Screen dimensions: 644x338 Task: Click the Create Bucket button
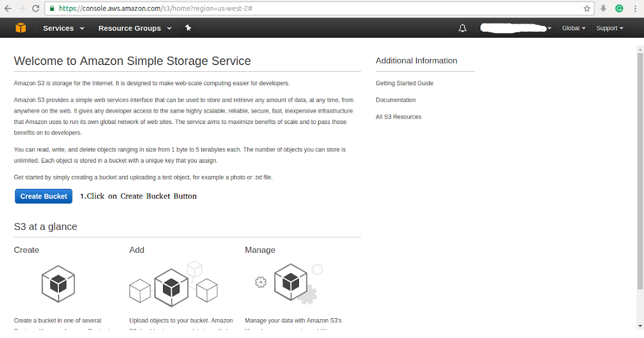43,196
